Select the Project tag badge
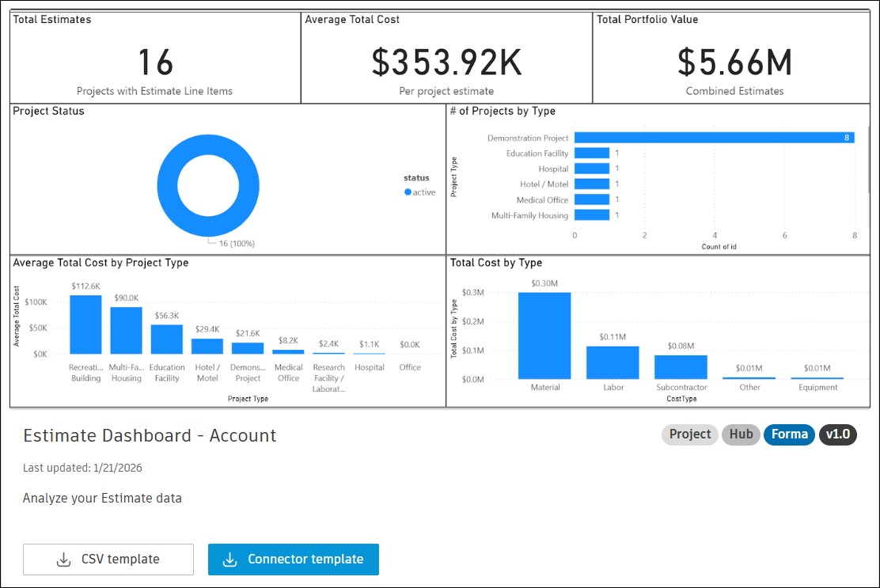 coord(690,434)
